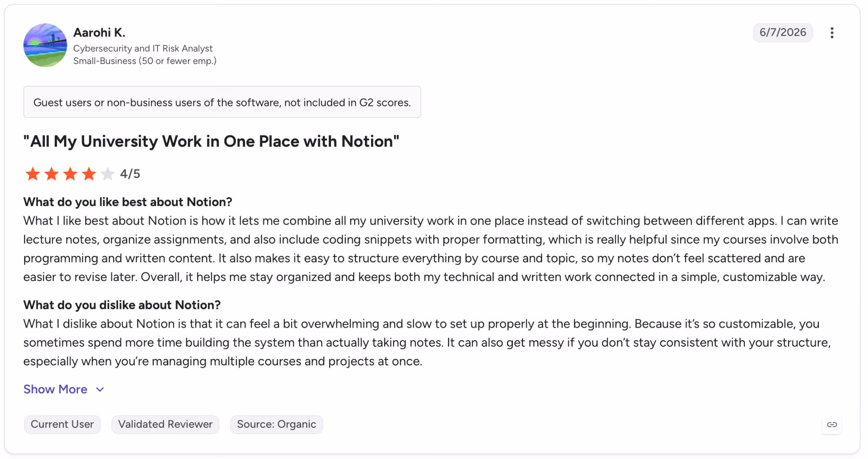Copy review link via chain icon
The height and width of the screenshot is (459, 868).
pyautogui.click(x=832, y=424)
